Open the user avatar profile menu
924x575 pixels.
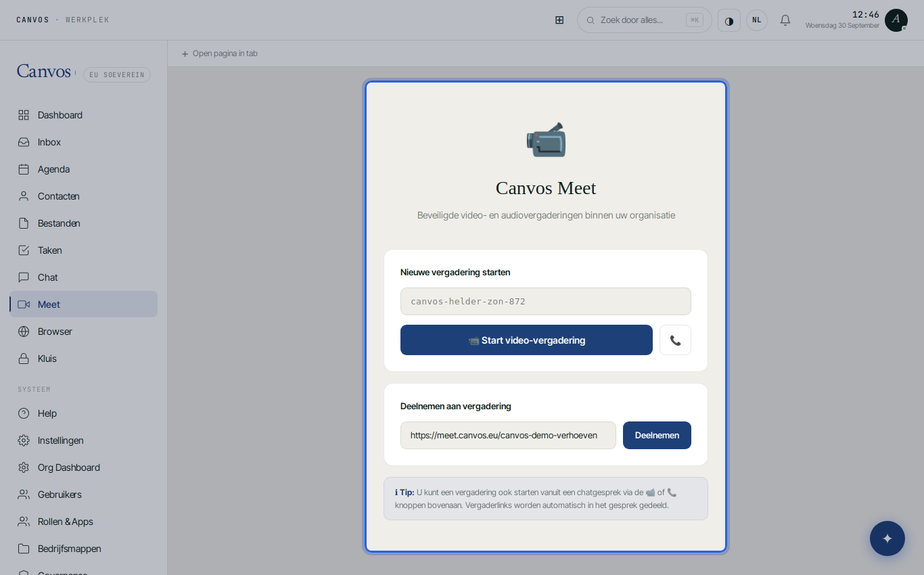click(x=896, y=20)
